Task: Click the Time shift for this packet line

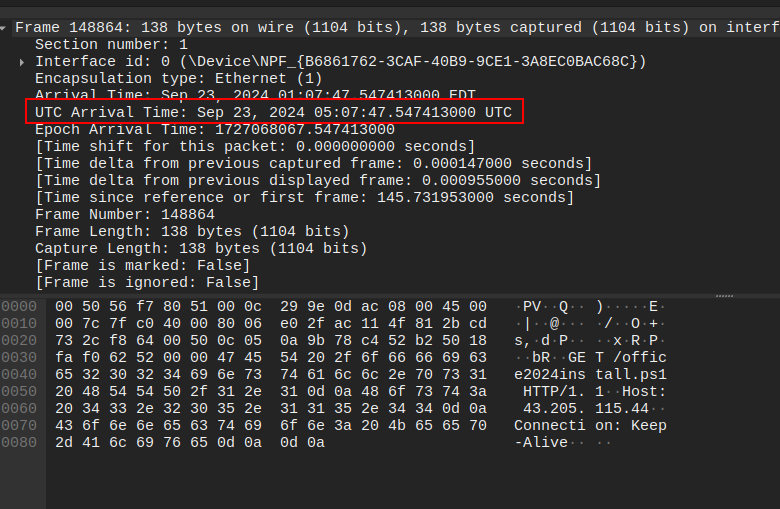Action: pos(241,147)
